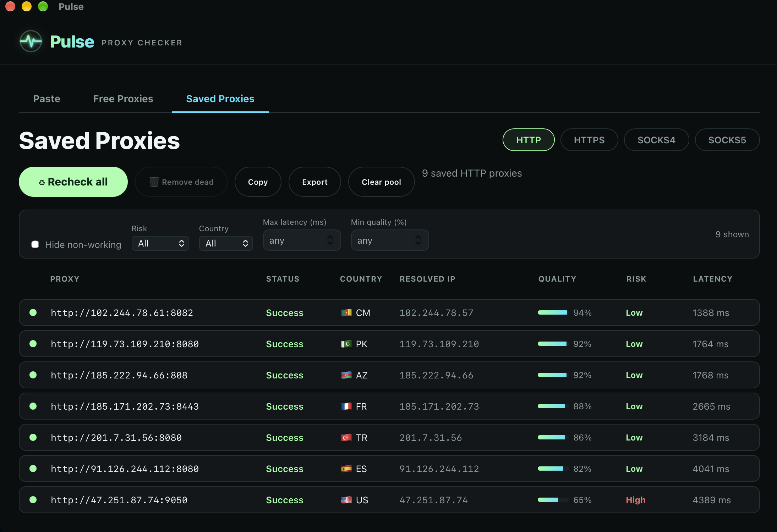The image size is (777, 532).
Task: Click the High risk label in US row
Action: tap(635, 500)
